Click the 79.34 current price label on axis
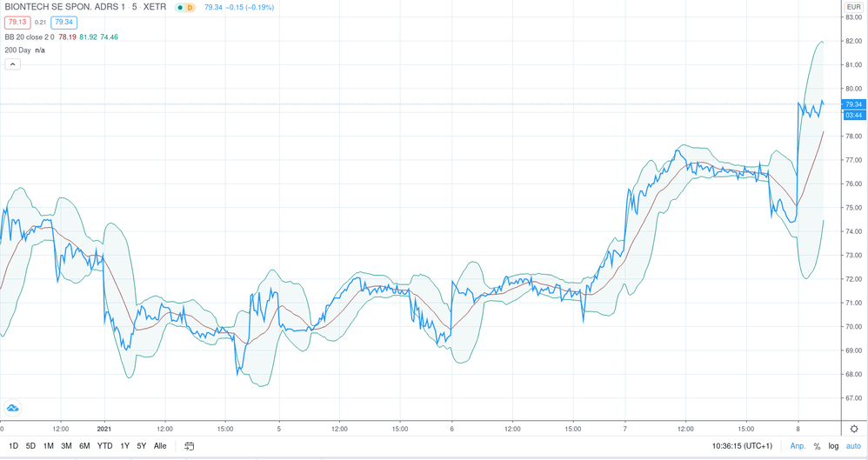868x460 pixels. point(853,104)
